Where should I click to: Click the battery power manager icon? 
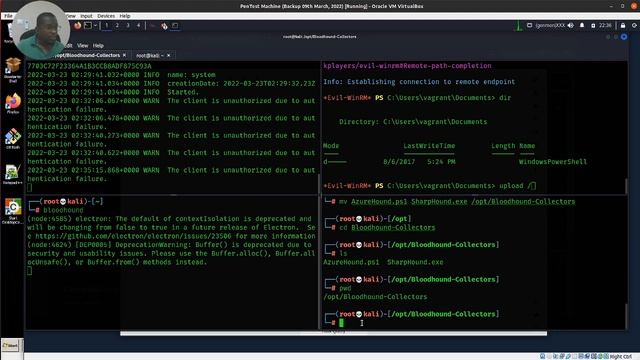click(x=593, y=25)
